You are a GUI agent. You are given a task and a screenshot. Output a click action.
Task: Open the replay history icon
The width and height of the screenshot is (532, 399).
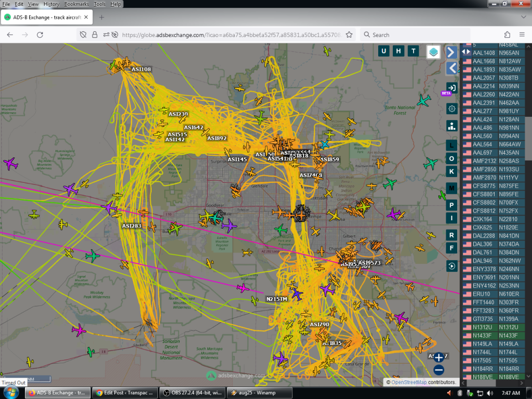coord(451,266)
